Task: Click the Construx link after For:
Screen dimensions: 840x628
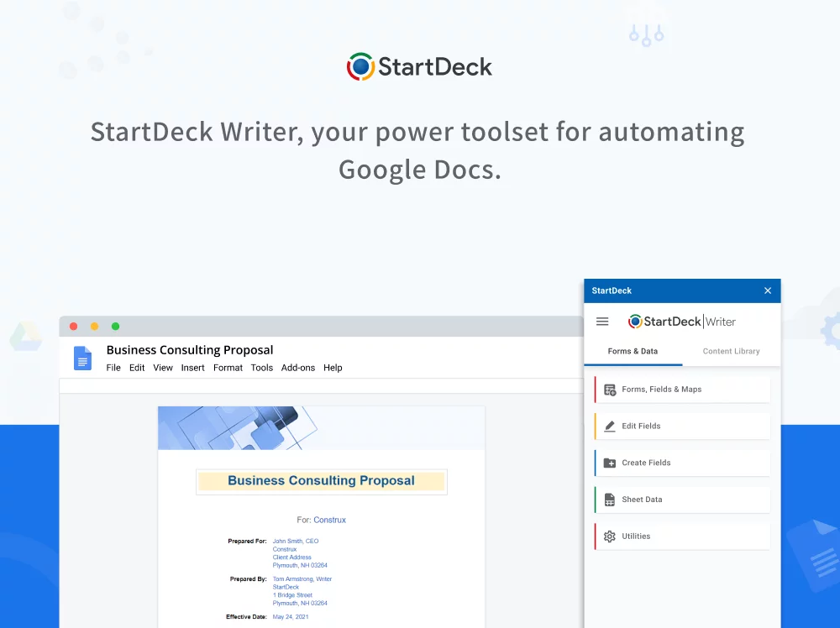Action: coord(329,520)
